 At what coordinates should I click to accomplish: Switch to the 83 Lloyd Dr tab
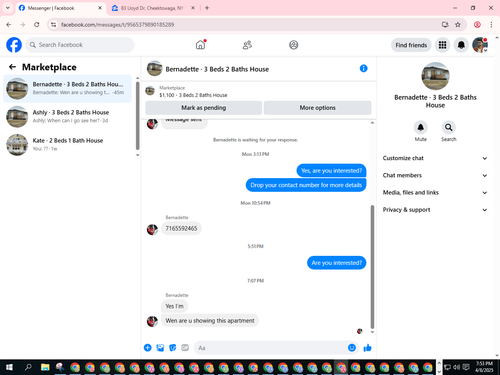153,8
